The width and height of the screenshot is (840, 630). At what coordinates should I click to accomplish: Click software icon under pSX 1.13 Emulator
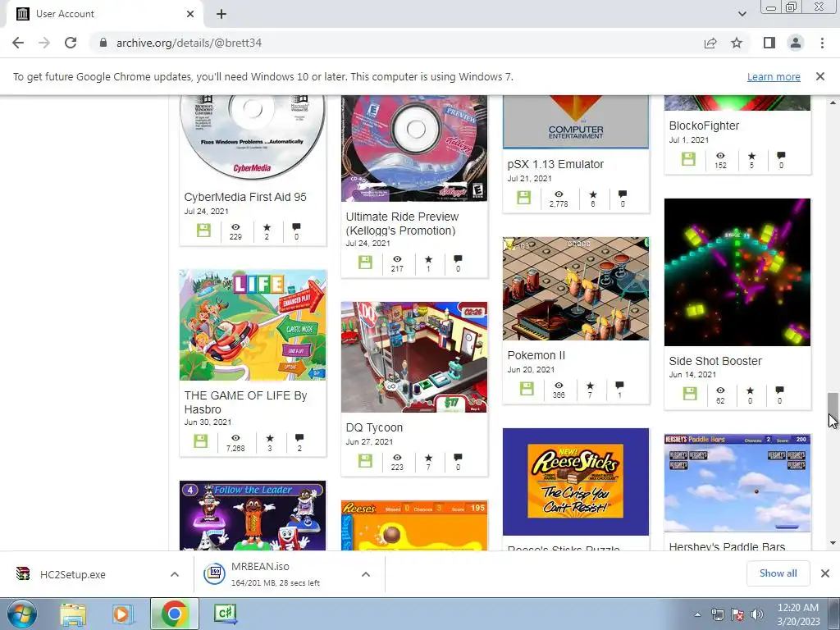pos(524,197)
